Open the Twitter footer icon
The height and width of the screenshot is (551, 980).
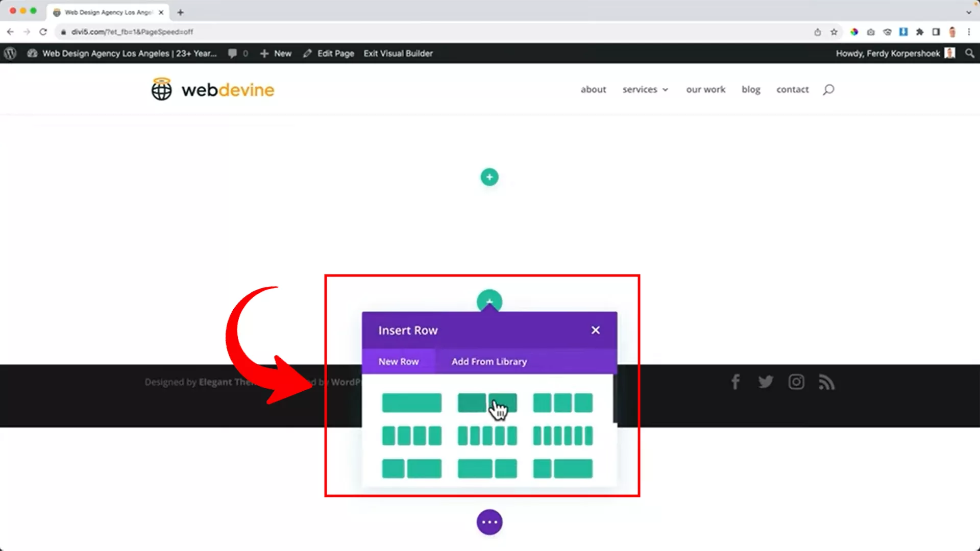click(x=765, y=382)
